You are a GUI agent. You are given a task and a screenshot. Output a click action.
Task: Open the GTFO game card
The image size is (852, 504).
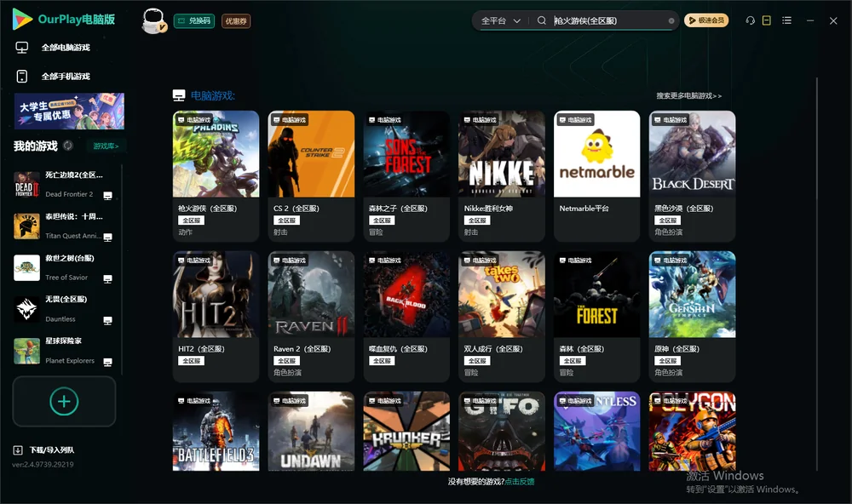[502, 432]
